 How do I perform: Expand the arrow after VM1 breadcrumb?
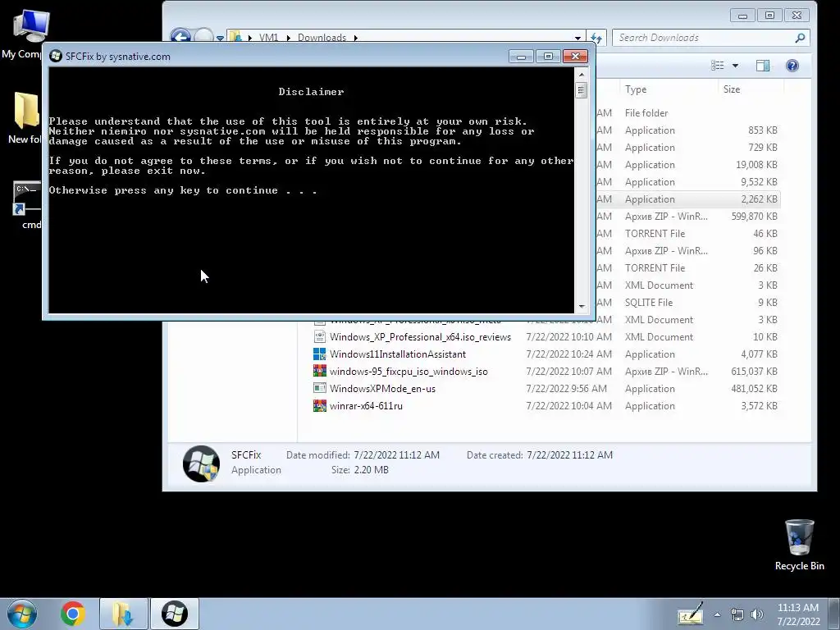(288, 38)
